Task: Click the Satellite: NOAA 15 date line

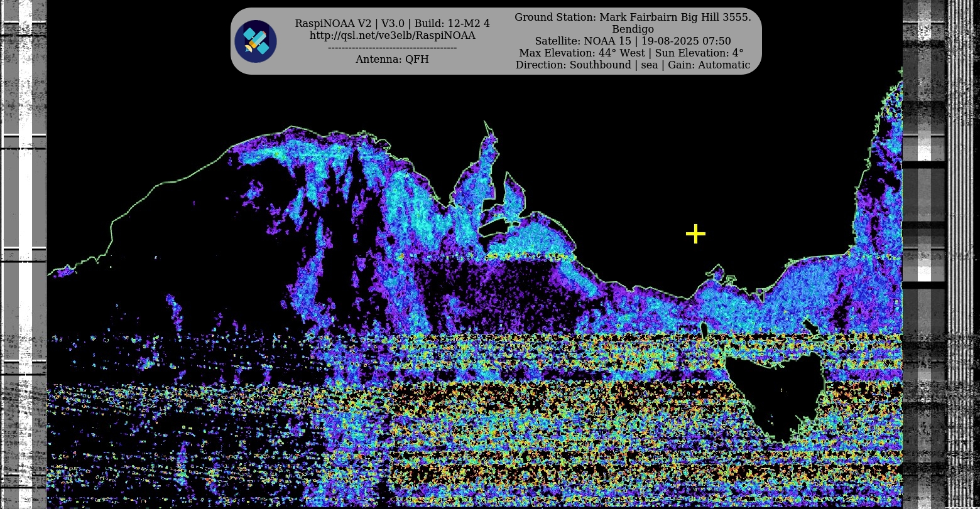Action: tap(633, 41)
